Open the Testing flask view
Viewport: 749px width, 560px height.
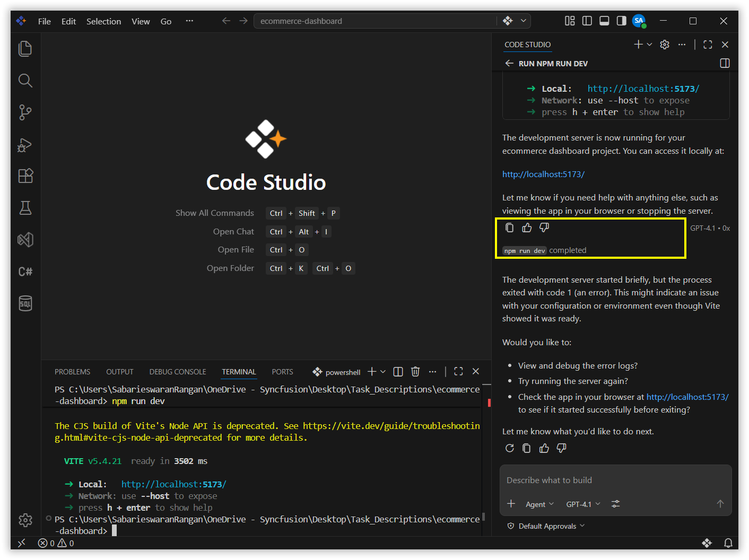tap(25, 208)
